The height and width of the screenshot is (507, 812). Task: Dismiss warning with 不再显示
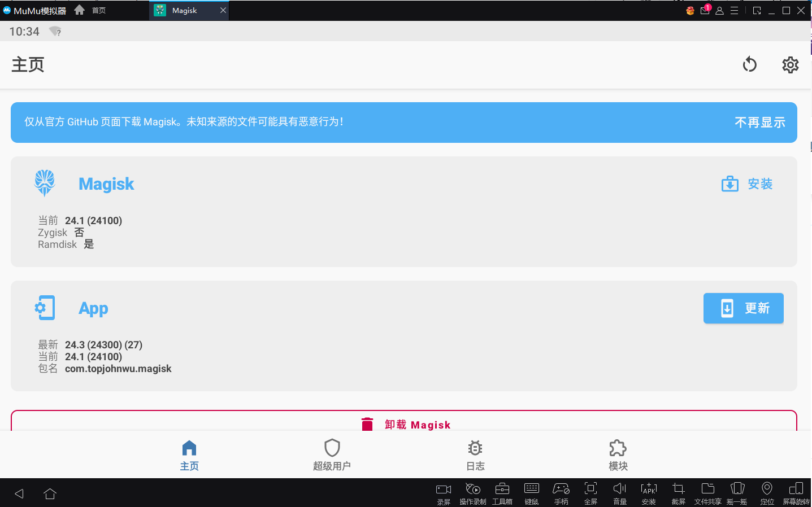click(760, 123)
